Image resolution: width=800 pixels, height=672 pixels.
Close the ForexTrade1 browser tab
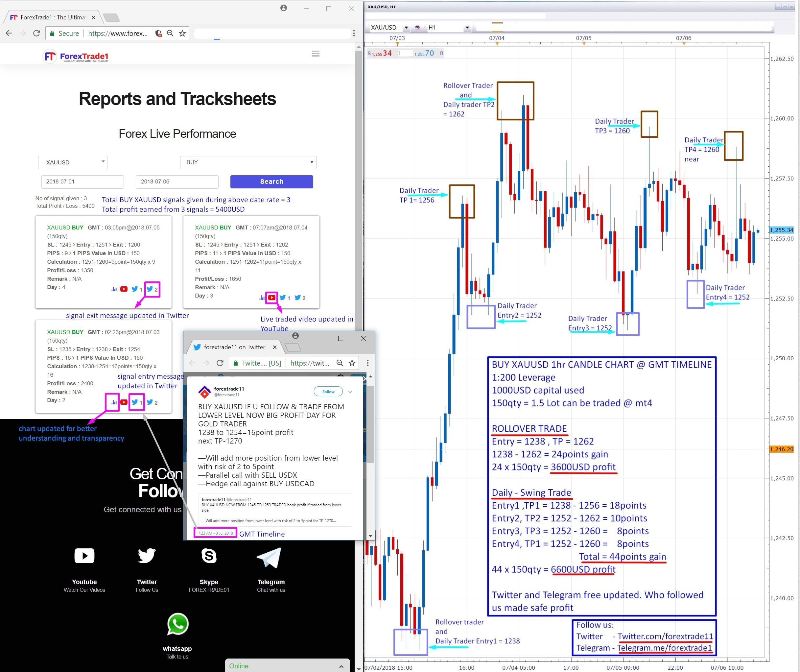tap(93, 17)
